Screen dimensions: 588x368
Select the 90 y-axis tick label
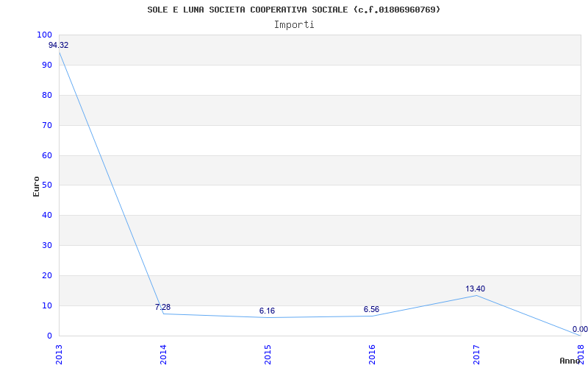coord(46,65)
